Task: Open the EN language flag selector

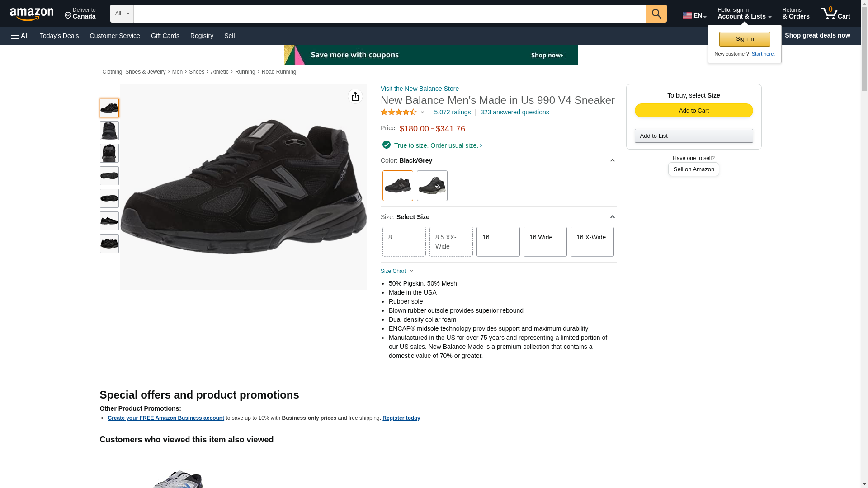Action: (694, 15)
